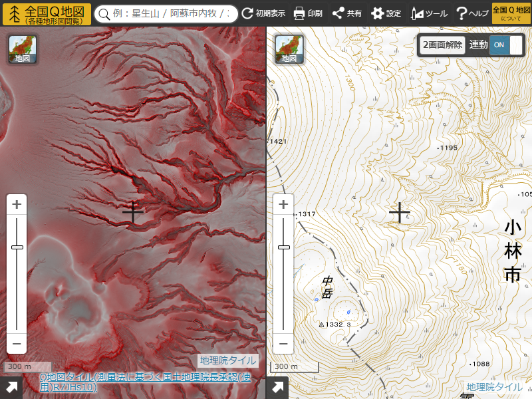Image resolution: width=532 pixels, height=399 pixels.
Task: Reset the view with 初期表示
Action: (263, 13)
